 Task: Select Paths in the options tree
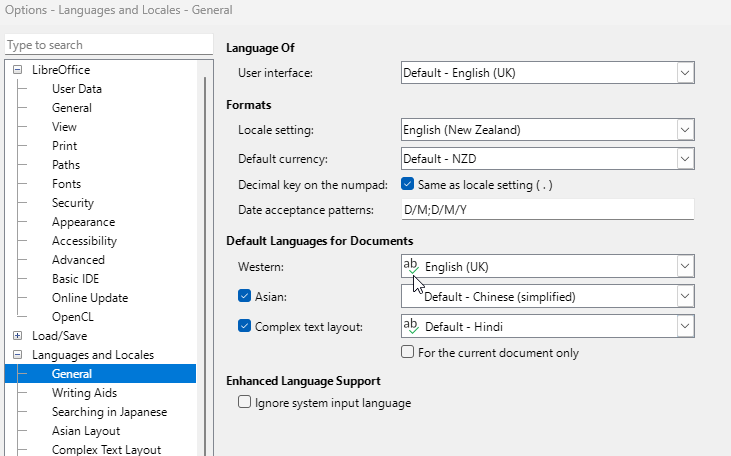(66, 165)
